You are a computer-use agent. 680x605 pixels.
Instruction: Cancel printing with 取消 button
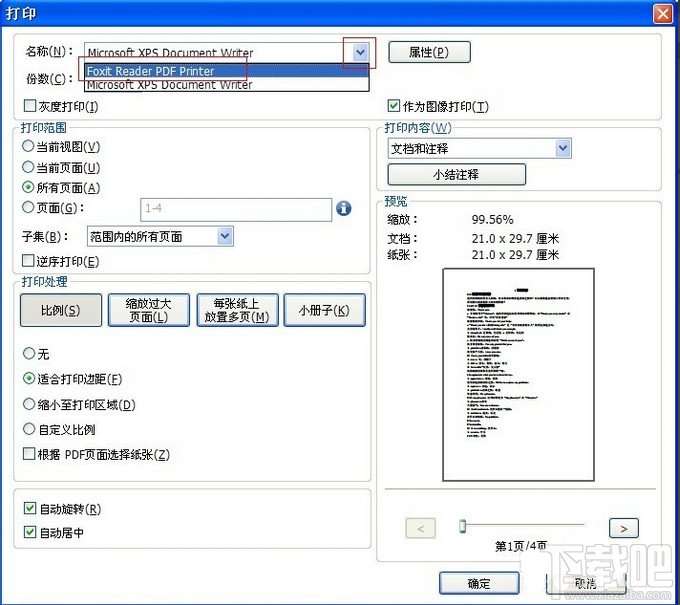(585, 583)
